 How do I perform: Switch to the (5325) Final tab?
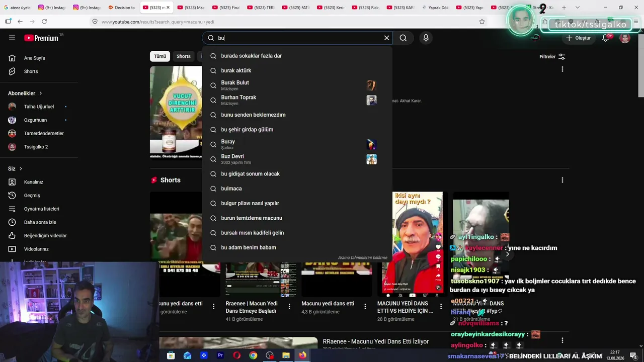pos(226,8)
